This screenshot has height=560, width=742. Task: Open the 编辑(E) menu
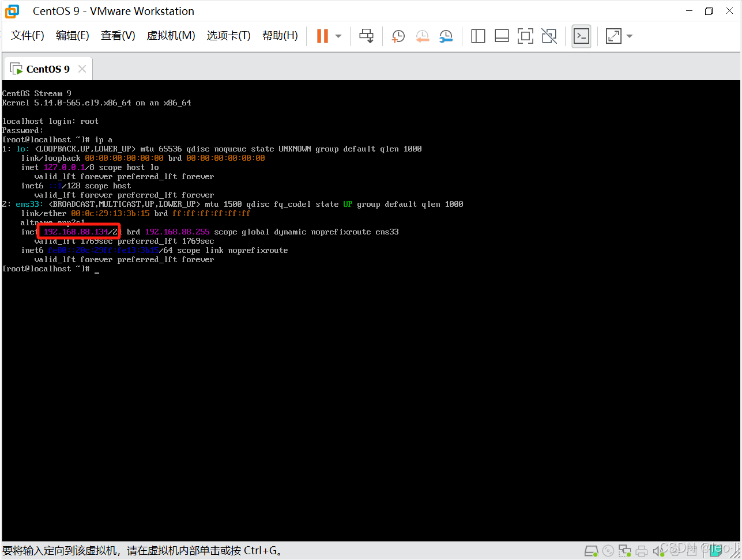click(73, 36)
